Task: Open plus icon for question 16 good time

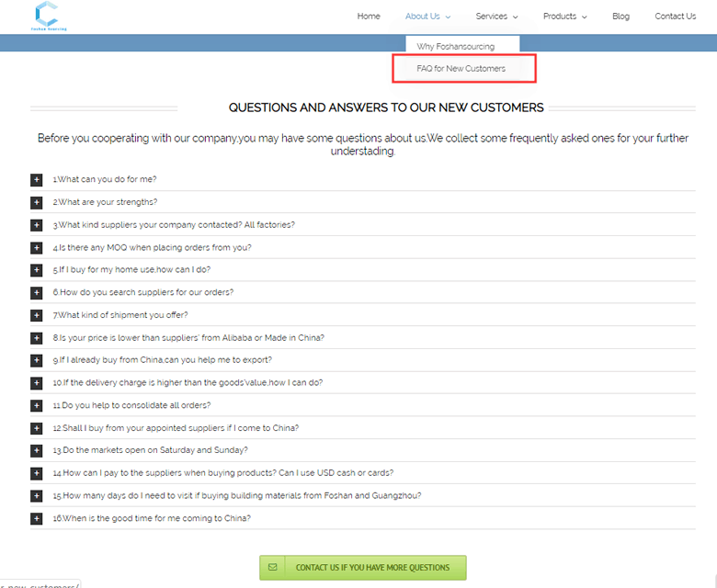Action: [37, 518]
